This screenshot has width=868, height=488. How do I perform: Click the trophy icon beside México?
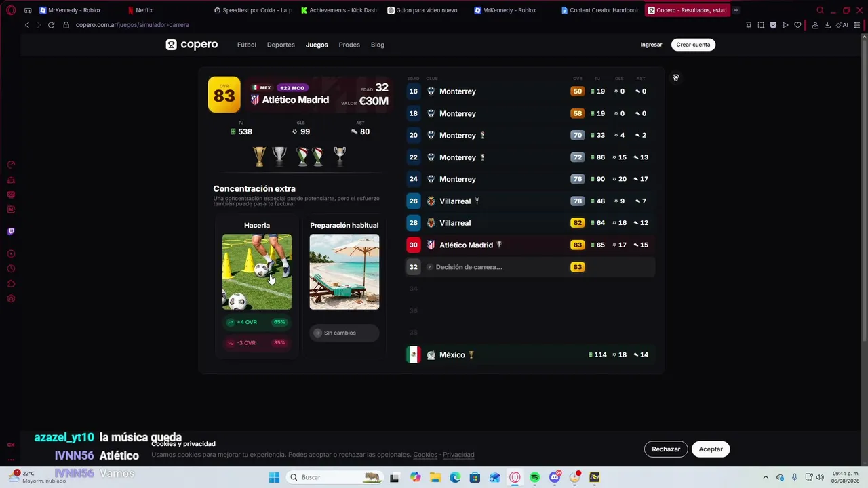471,354
